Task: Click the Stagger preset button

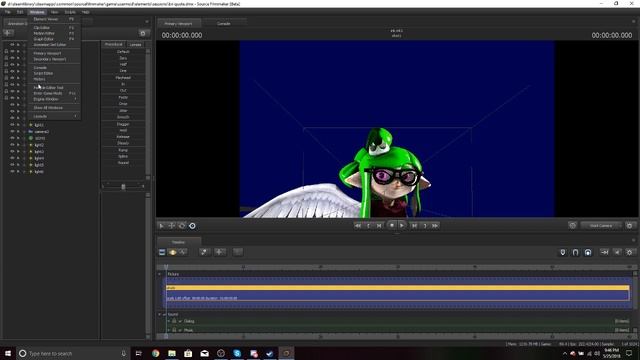Action: click(x=123, y=124)
